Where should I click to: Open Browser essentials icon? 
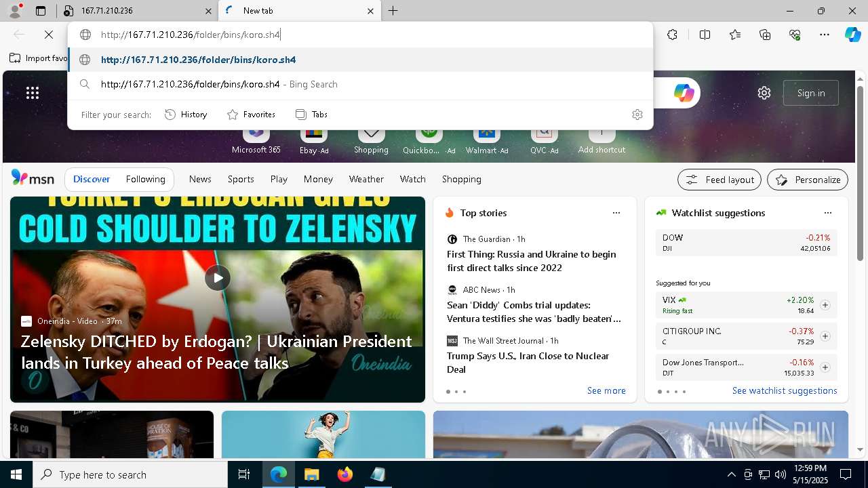(795, 35)
